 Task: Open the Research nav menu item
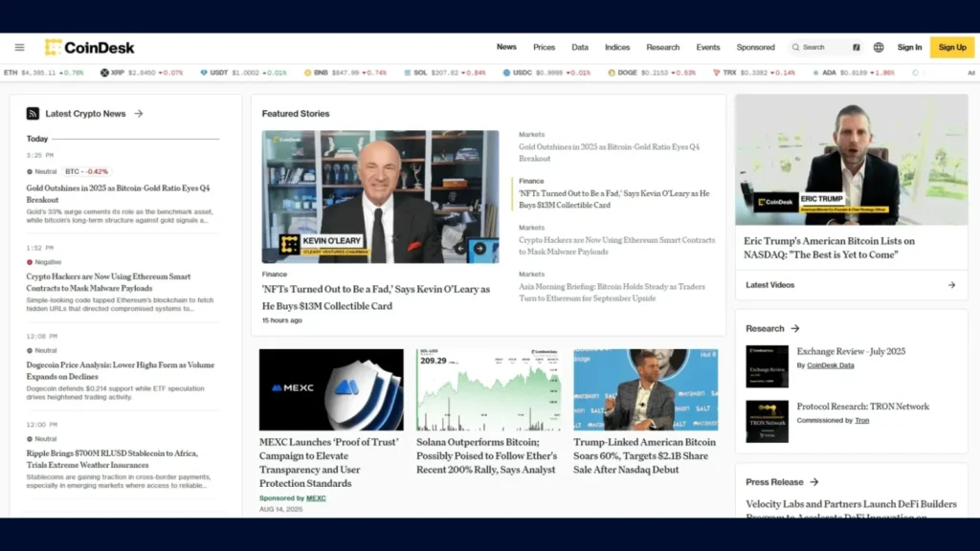(x=662, y=48)
